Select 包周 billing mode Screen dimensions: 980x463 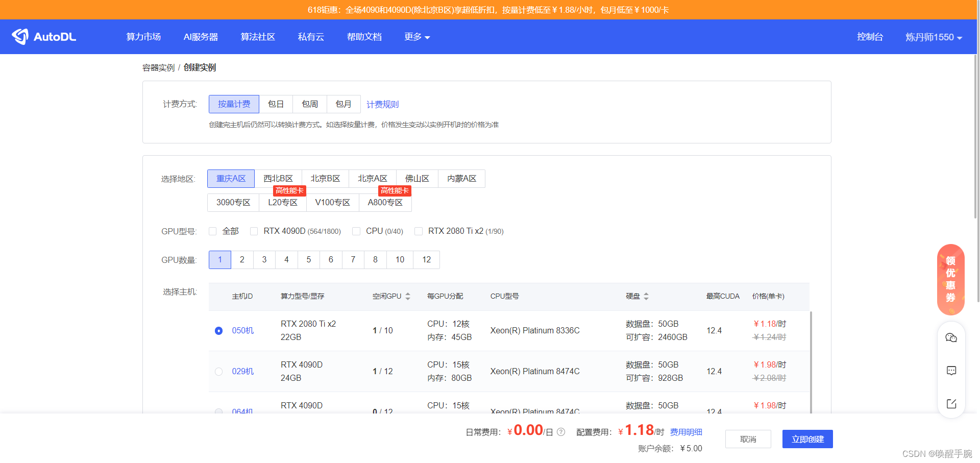[310, 104]
